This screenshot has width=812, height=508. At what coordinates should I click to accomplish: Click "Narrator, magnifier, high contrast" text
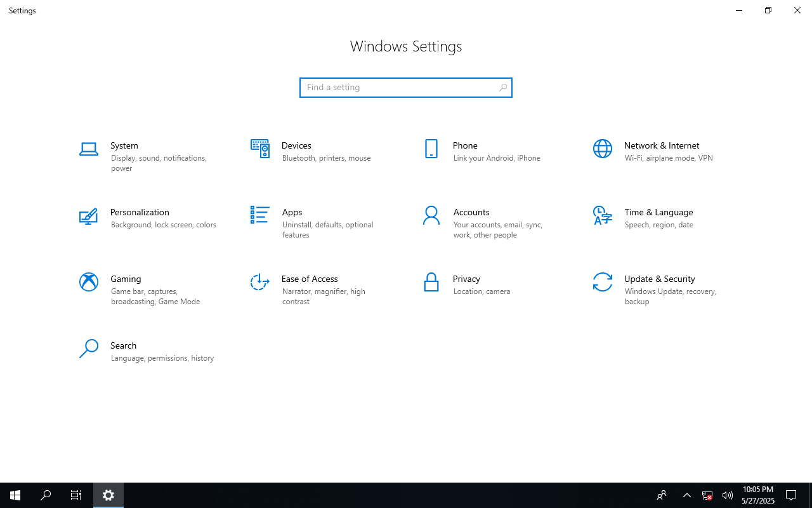324,297
